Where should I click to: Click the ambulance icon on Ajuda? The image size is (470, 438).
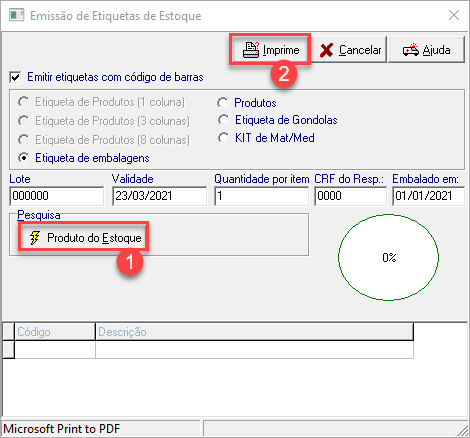411,50
